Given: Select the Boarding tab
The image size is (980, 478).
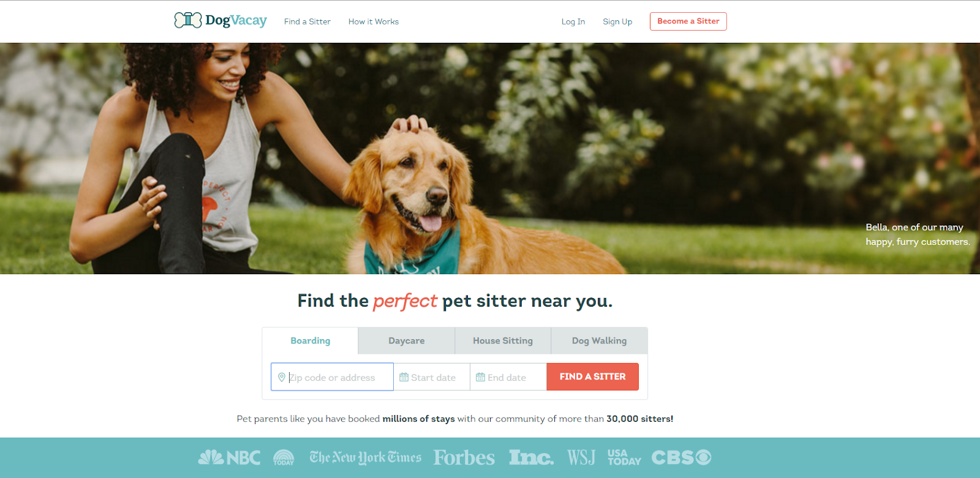Looking at the screenshot, I should (x=310, y=341).
